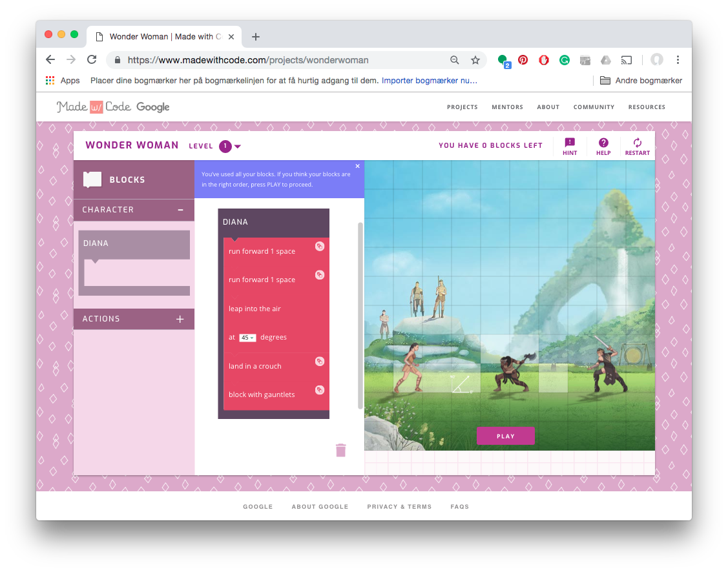The image size is (728, 572).
Task: Click the Restart circular arrow icon
Action: click(637, 143)
